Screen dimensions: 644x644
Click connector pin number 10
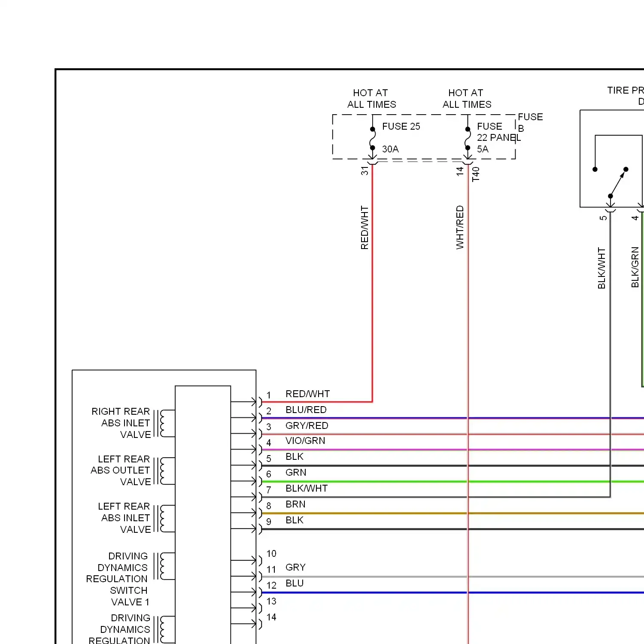pos(271,553)
